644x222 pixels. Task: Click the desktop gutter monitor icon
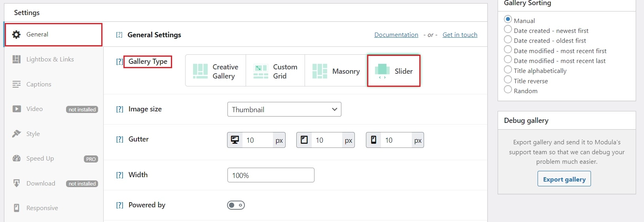[235, 140]
